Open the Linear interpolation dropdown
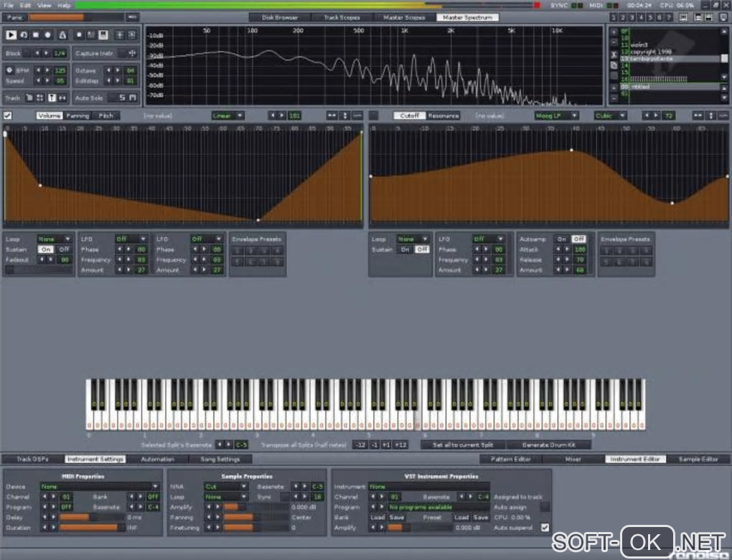Viewport: 732px width, 560px height. (227, 115)
